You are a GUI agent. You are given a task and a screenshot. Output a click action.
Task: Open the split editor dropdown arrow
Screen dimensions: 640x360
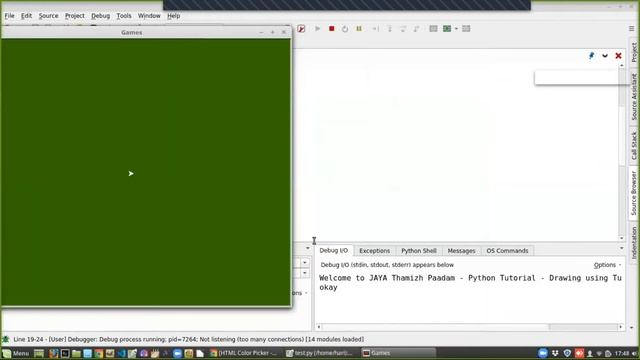pos(456,29)
